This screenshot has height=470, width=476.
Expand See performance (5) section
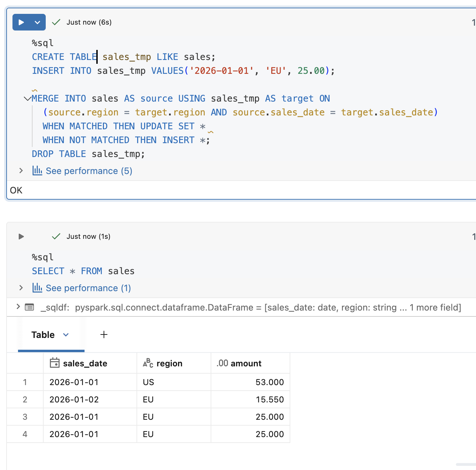21,171
